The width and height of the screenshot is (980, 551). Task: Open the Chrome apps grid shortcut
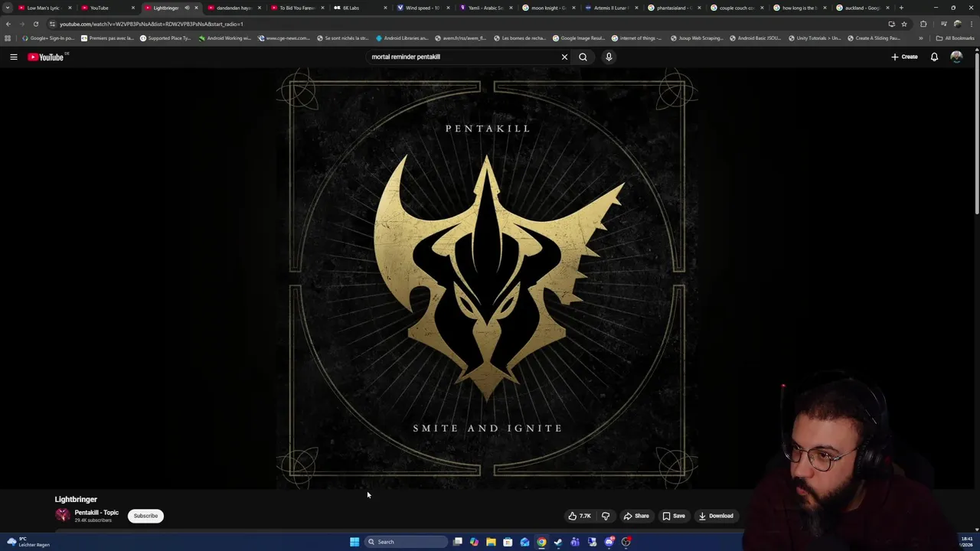point(8,37)
